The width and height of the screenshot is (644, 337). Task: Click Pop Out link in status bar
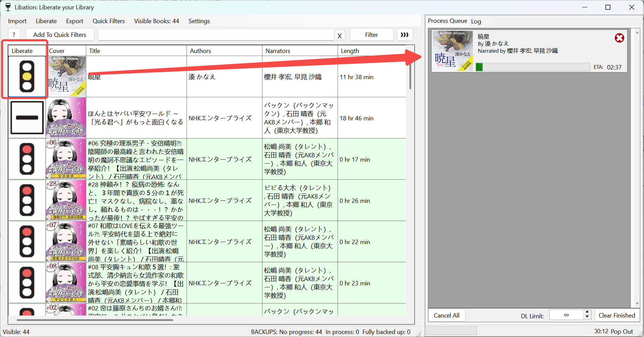(622, 331)
